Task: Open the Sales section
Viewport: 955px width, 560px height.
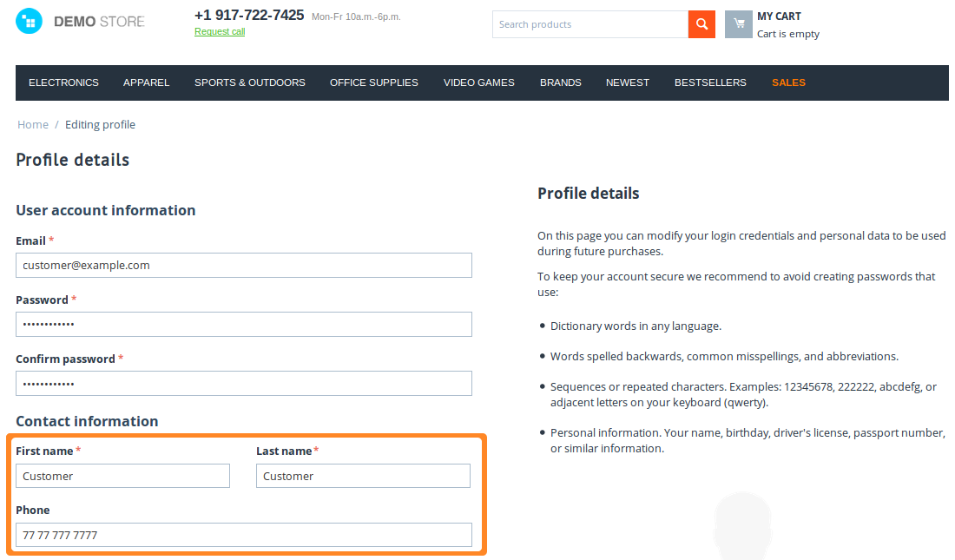Action: point(788,82)
